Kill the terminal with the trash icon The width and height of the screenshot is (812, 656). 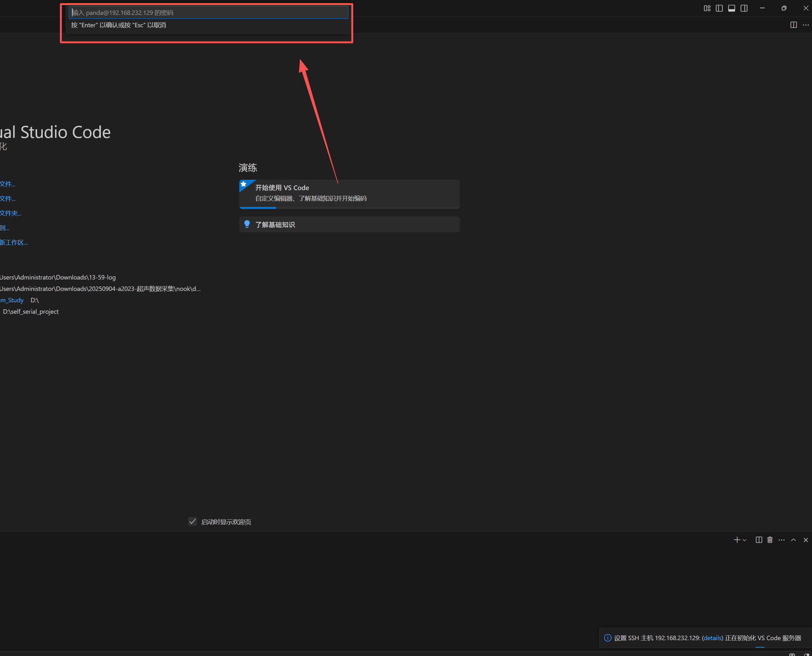pos(770,540)
